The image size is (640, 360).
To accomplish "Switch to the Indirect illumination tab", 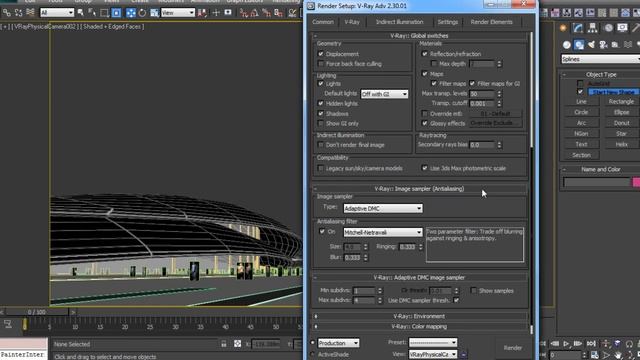I will [x=399, y=22].
